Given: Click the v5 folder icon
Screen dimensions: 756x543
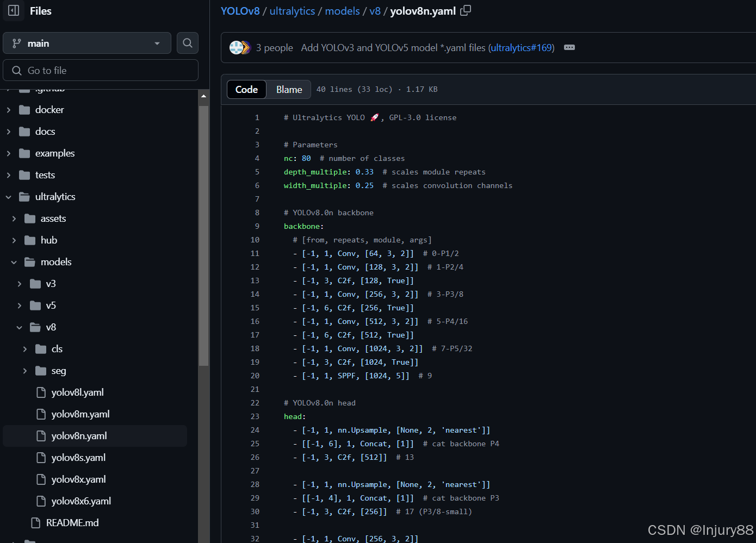Looking at the screenshot, I should pos(35,305).
